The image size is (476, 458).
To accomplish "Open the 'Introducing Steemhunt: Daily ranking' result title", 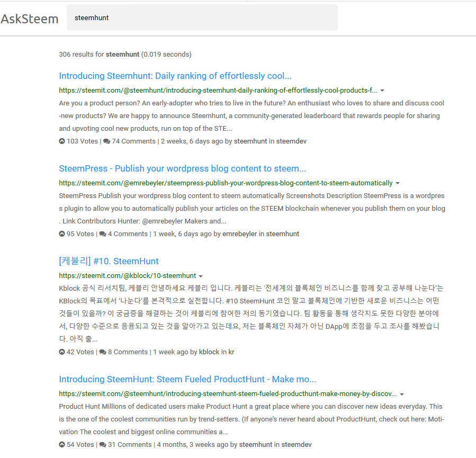I will tap(175, 76).
